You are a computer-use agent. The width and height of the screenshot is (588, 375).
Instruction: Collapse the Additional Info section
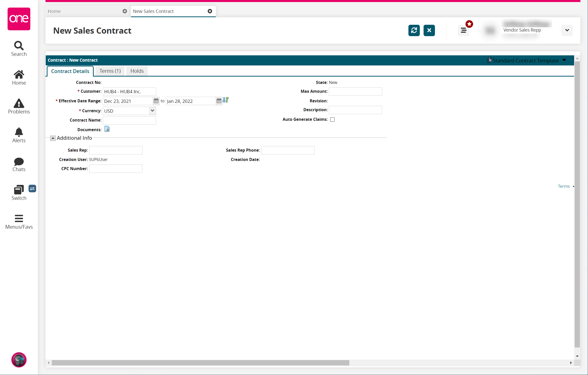[x=53, y=138]
